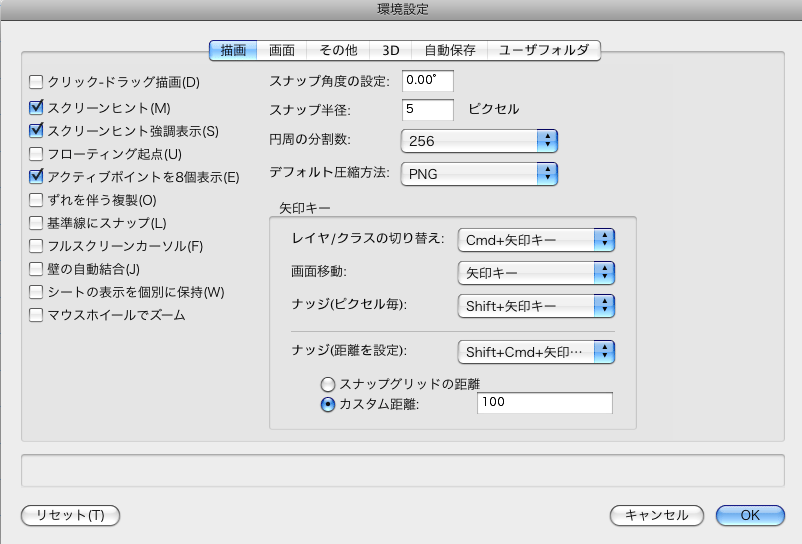Select the 3D tab
Viewport: 802px width, 544px height.
pos(389,50)
